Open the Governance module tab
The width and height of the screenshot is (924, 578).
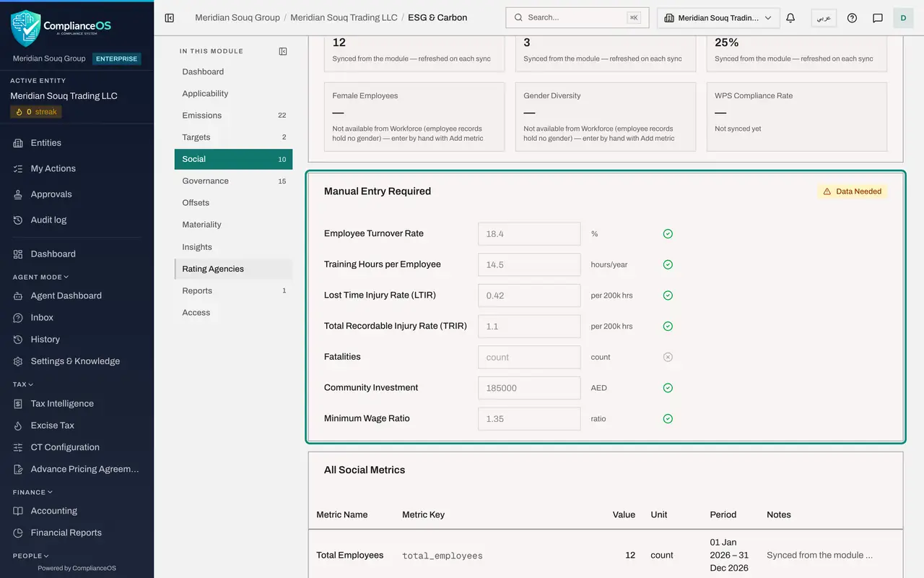[x=233, y=181]
